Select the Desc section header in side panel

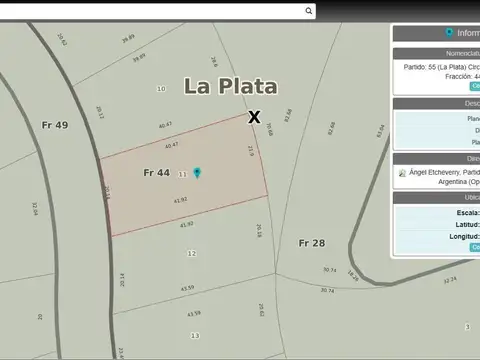point(437,104)
